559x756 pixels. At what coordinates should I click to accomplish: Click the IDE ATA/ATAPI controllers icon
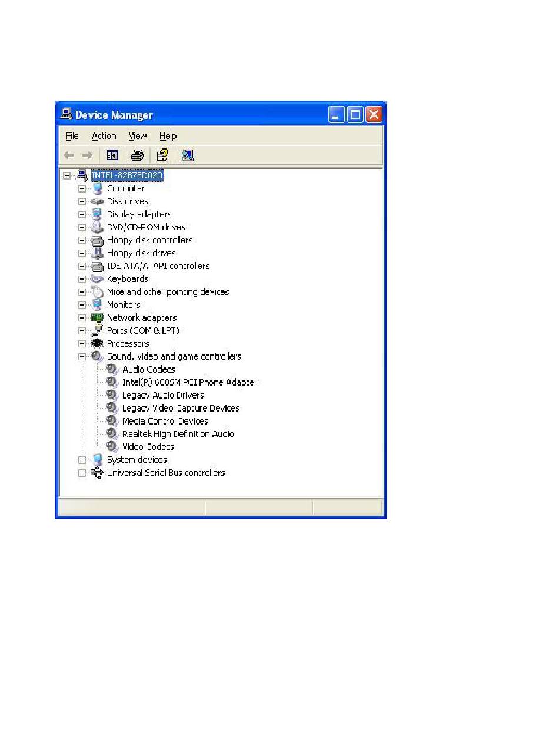click(x=97, y=266)
